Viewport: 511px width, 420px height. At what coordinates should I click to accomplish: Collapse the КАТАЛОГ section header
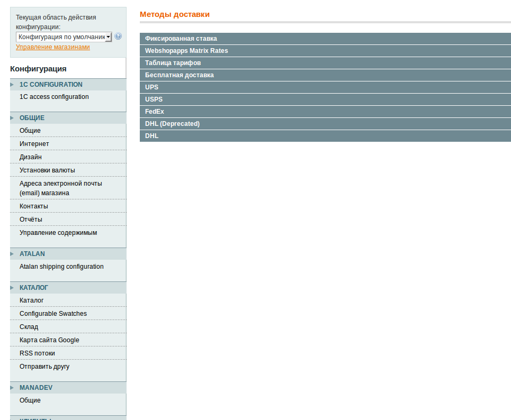[68, 288]
